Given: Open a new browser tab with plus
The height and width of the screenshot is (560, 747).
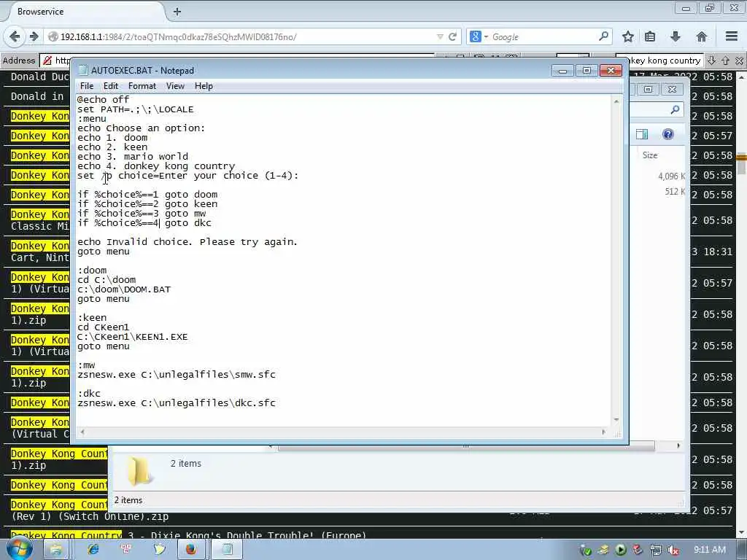Looking at the screenshot, I should tap(177, 12).
